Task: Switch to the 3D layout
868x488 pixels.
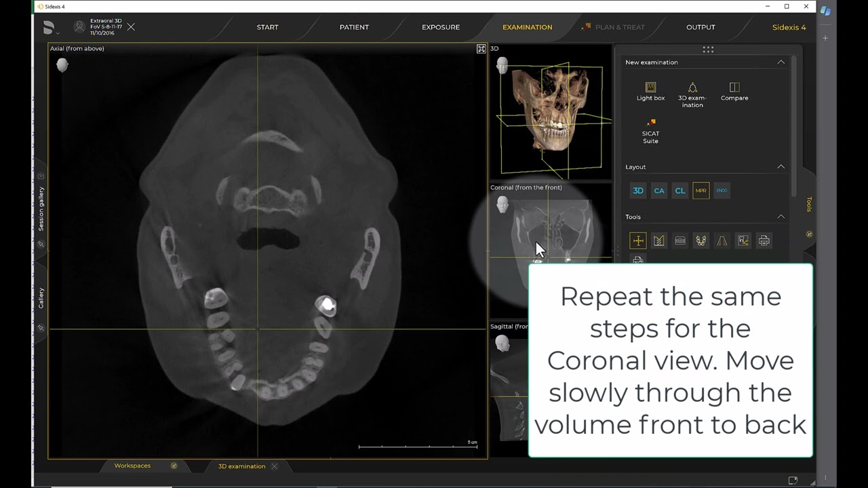Action: [638, 190]
